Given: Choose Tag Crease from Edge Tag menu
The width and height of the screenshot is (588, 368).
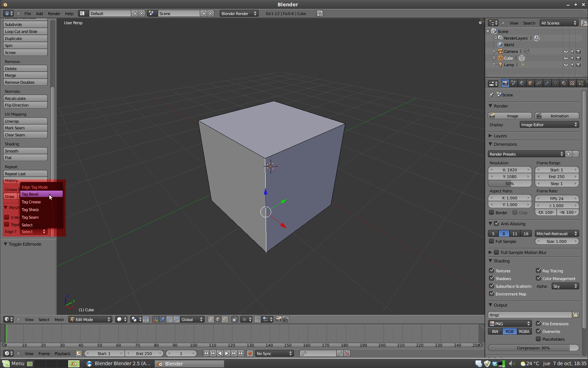Looking at the screenshot, I should click(41, 202).
